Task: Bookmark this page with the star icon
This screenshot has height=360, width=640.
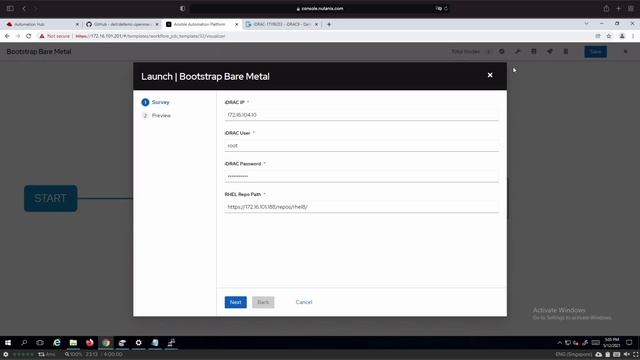Action: pos(609,36)
